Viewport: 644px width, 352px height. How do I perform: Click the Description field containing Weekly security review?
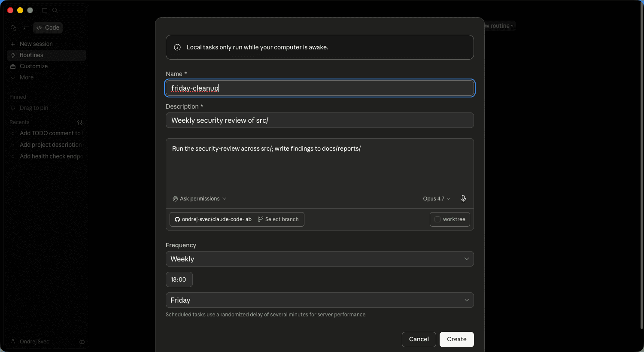click(319, 120)
